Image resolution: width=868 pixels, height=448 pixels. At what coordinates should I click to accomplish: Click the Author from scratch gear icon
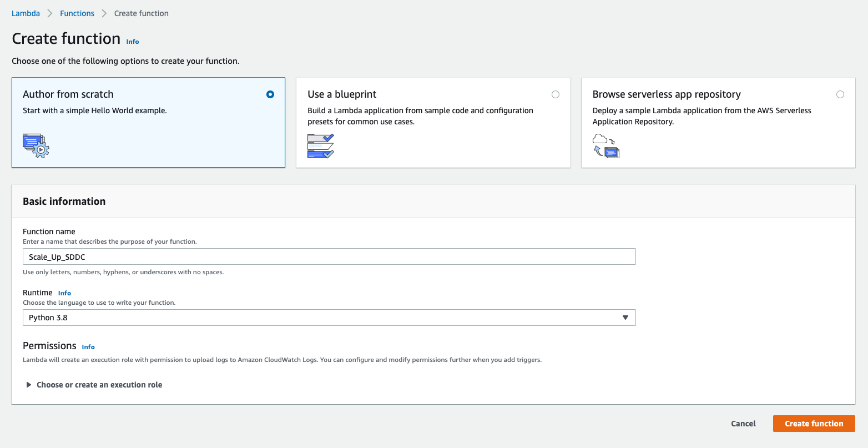point(36,145)
